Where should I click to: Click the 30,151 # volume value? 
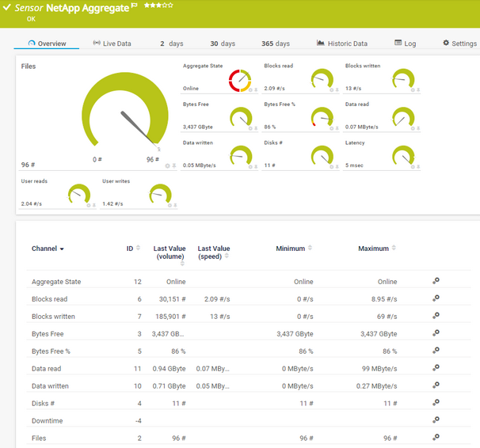tap(173, 299)
